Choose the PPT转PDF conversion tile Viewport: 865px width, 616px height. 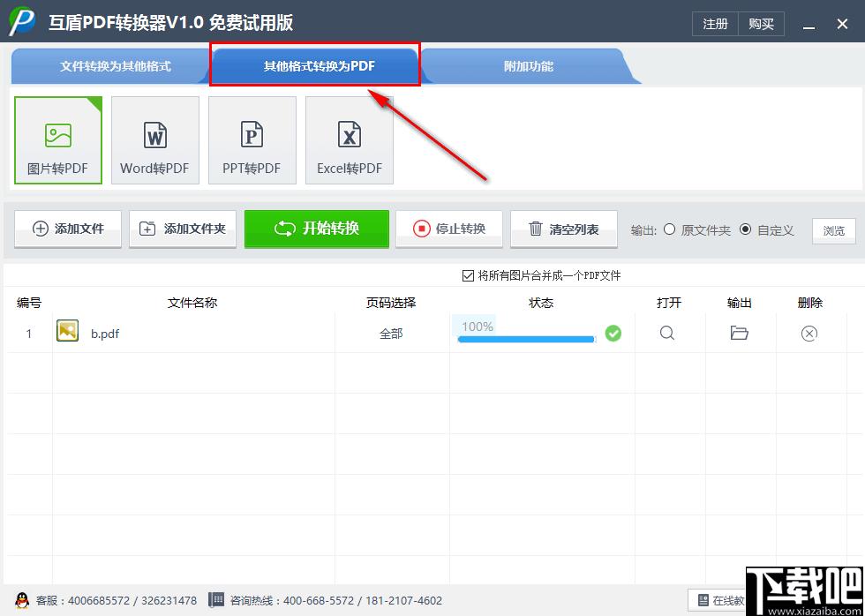[x=252, y=140]
